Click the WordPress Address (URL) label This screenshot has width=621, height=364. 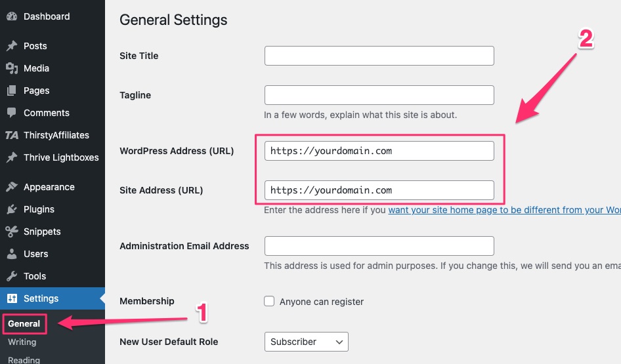coord(177,151)
